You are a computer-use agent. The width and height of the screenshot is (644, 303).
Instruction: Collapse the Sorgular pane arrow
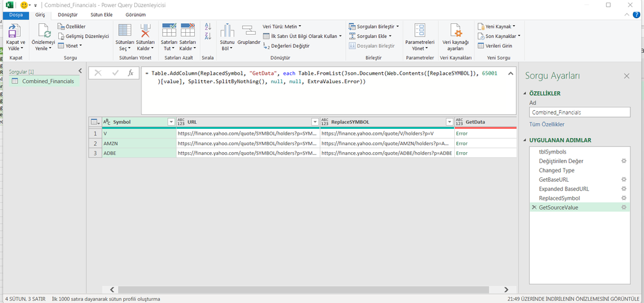(80, 71)
